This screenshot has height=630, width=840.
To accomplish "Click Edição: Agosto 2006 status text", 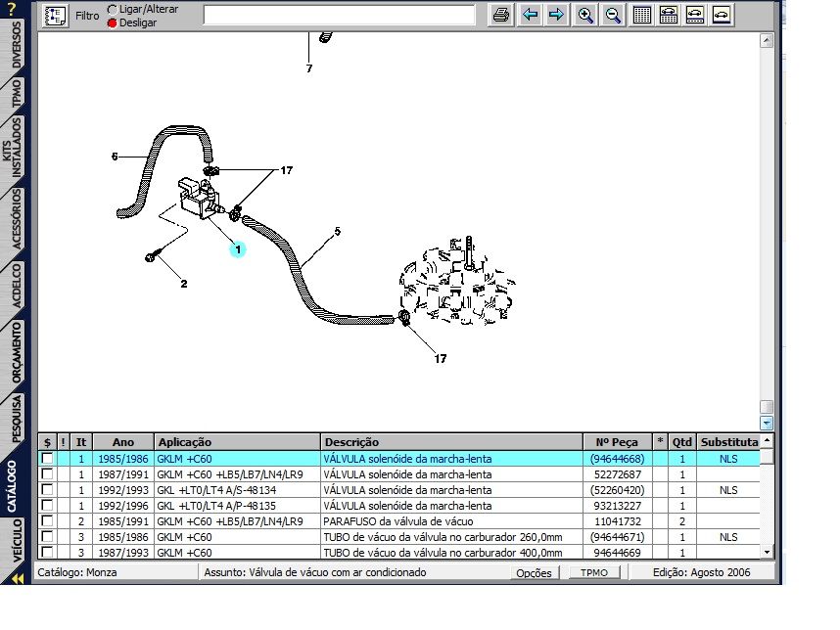I will [x=701, y=572].
